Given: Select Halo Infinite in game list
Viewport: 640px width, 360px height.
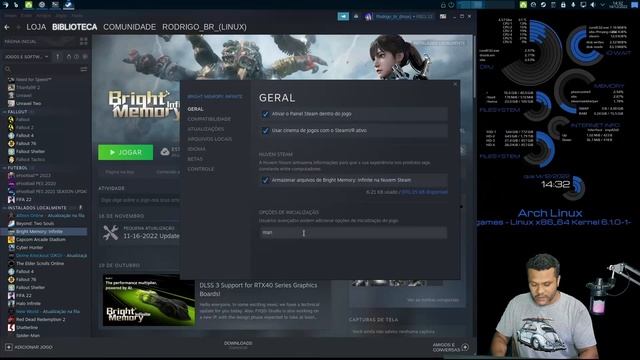Looking at the screenshot, I should pyautogui.click(x=28, y=304).
